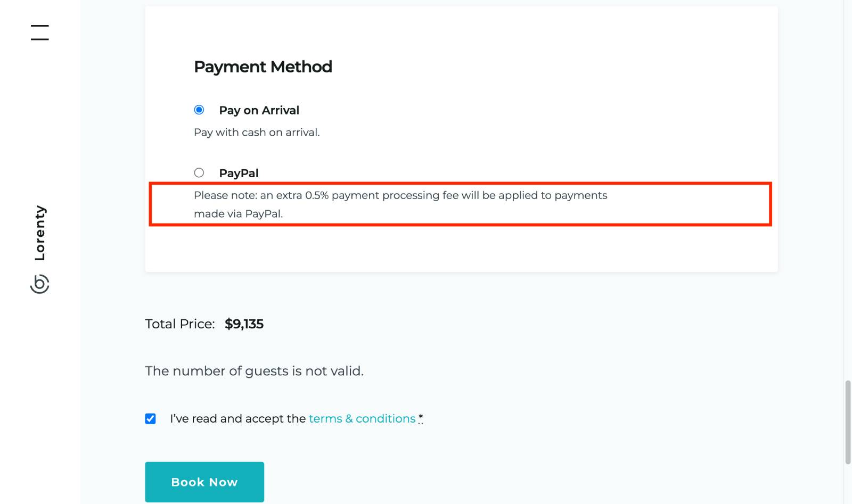852x504 pixels.
Task: Click the circular Lorenty logo icon
Action: click(40, 284)
